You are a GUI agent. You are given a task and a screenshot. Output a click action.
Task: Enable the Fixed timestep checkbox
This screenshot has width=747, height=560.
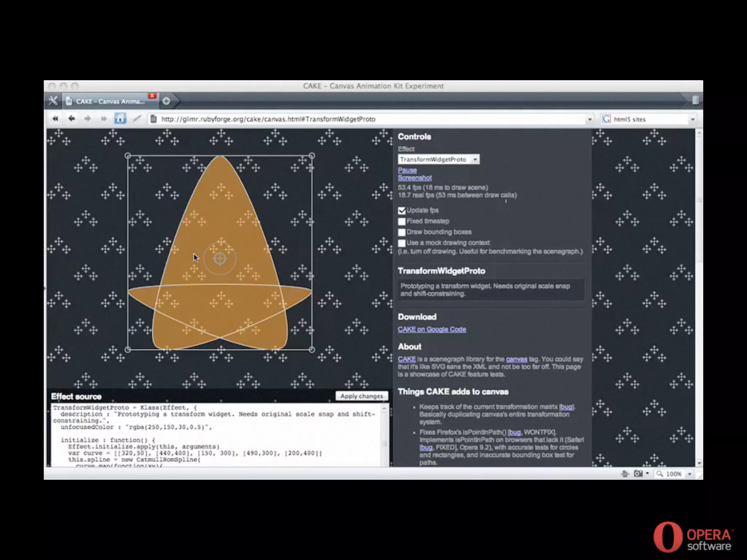tap(402, 221)
